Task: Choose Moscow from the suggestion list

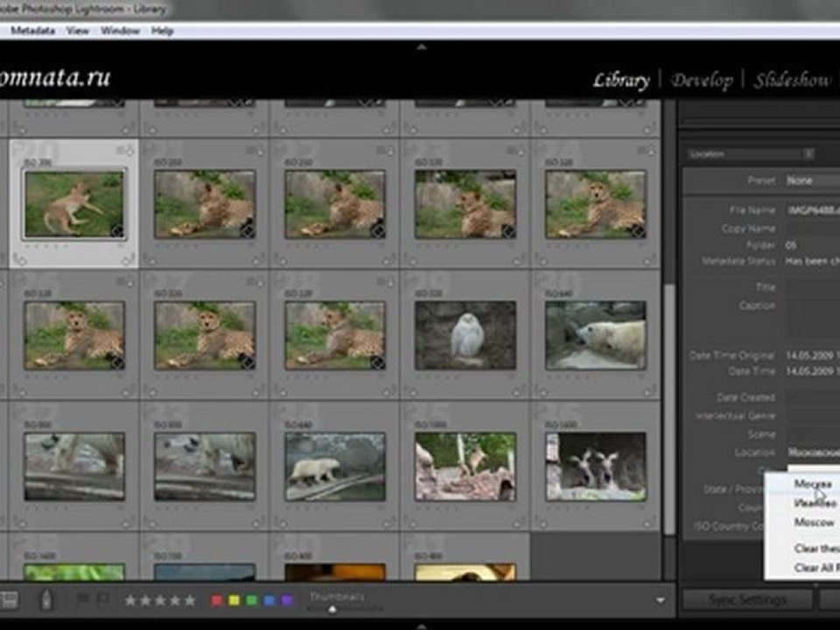Action: (x=814, y=522)
